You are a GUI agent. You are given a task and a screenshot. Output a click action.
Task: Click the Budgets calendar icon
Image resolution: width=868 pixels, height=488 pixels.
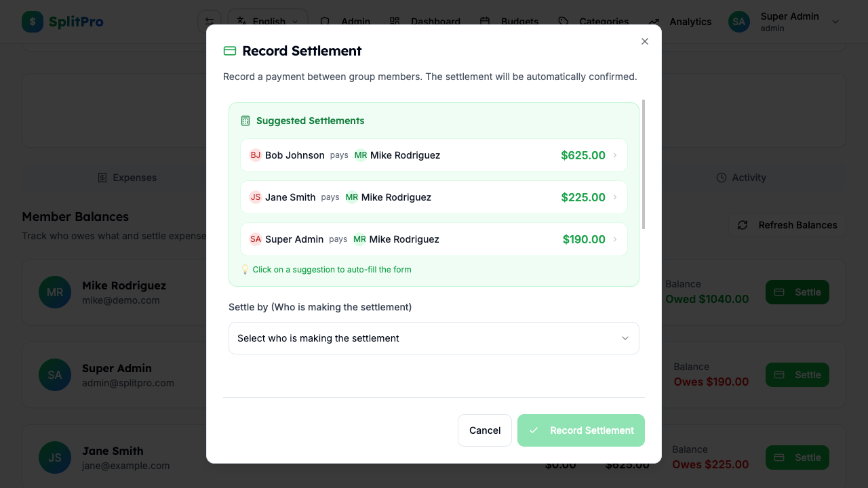(484, 21)
